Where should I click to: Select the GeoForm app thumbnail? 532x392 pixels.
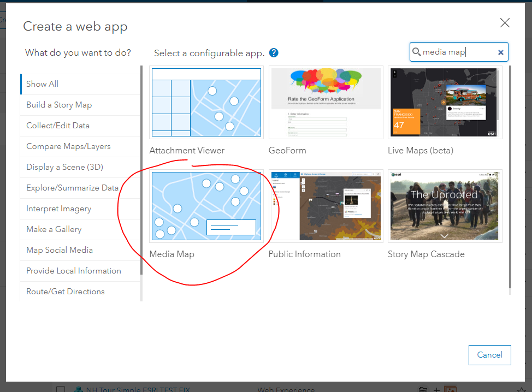coord(326,103)
